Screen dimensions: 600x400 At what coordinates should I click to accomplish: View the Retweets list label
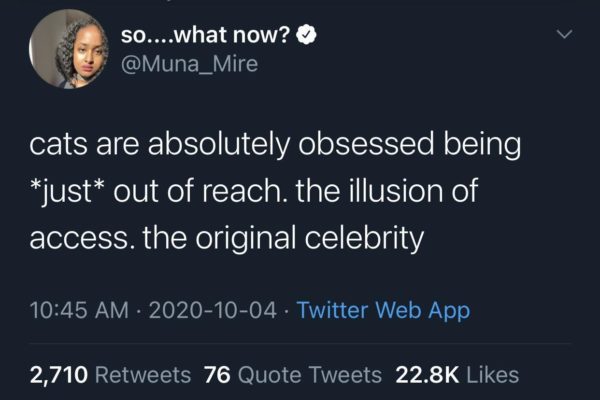146,375
